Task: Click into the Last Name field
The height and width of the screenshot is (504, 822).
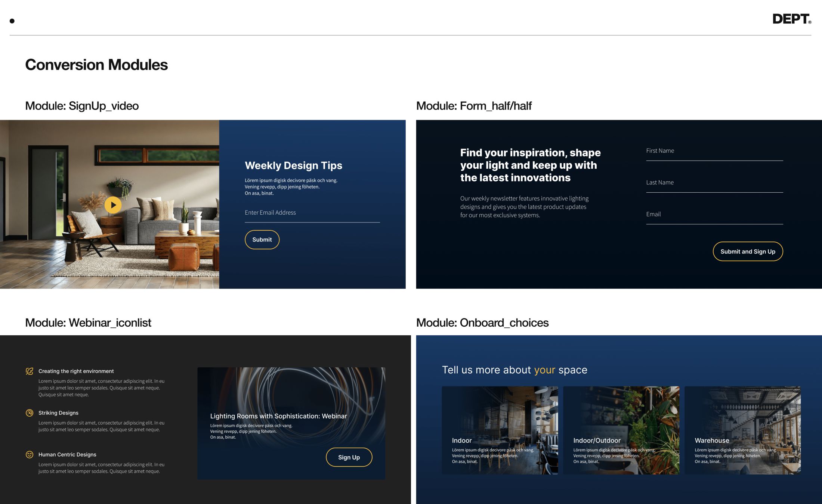Action: click(714, 183)
